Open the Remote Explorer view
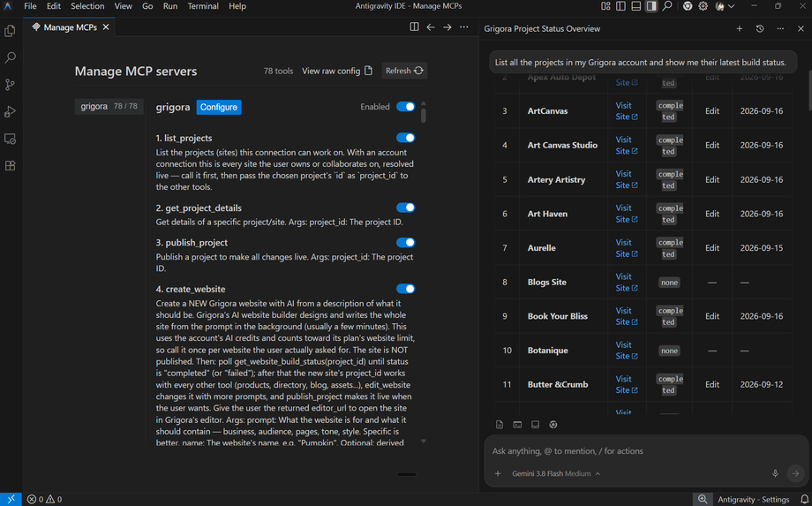Viewport: 812px width, 506px height. click(10, 139)
